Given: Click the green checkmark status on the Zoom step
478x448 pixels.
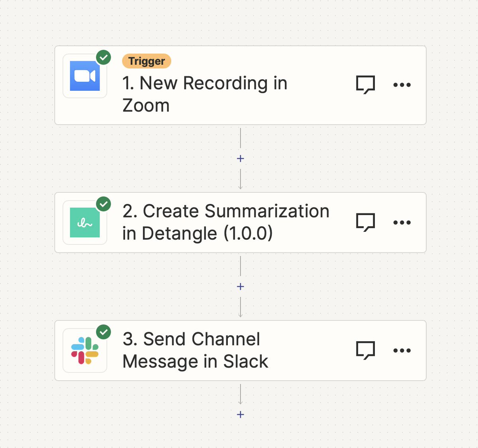Looking at the screenshot, I should [x=104, y=58].
